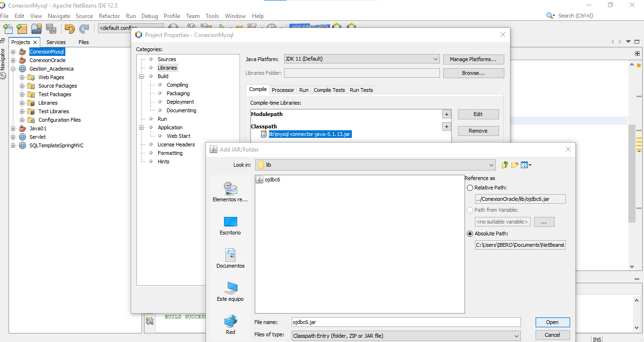
Task: Select the Packaging category
Action: point(178,93)
